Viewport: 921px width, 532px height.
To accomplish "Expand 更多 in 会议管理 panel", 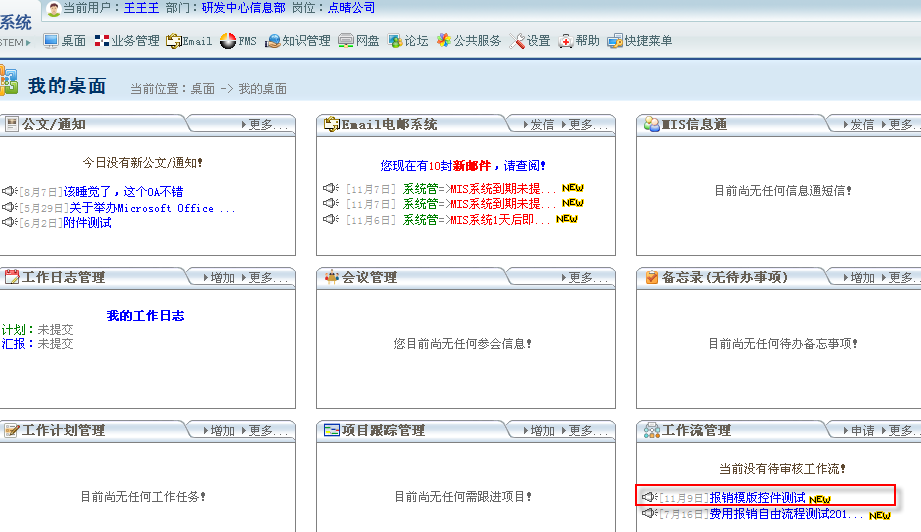I will coord(588,278).
